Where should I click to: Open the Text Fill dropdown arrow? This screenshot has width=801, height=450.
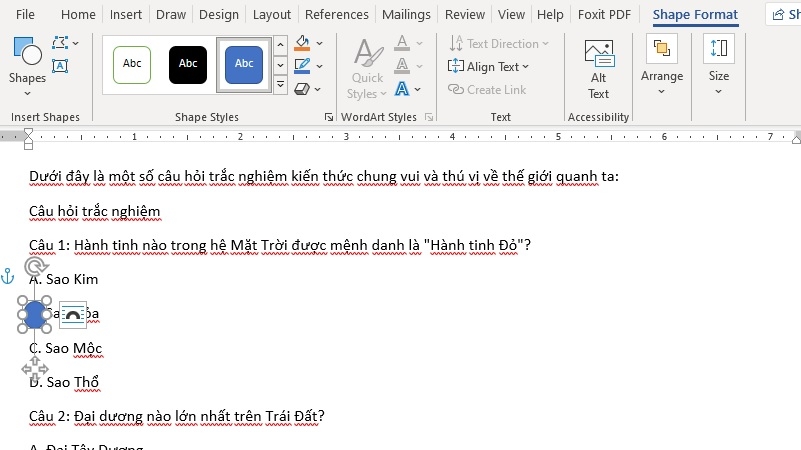coord(419,43)
